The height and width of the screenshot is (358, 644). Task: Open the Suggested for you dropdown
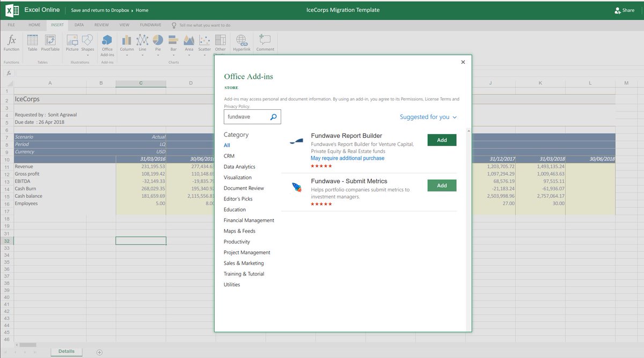[x=428, y=117]
